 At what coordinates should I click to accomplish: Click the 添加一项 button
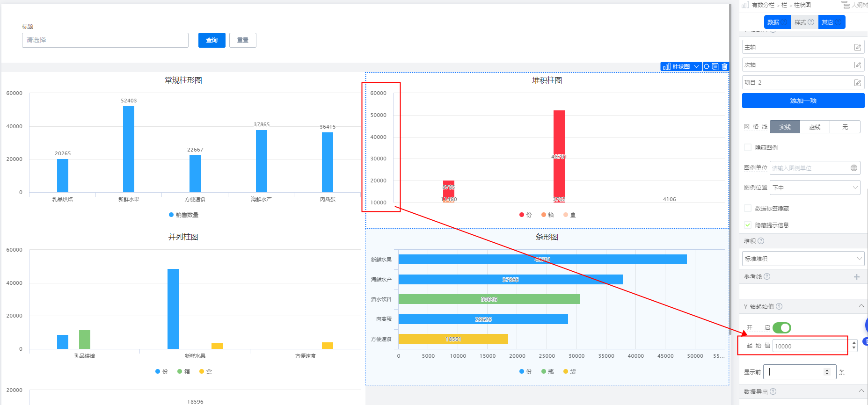click(803, 101)
